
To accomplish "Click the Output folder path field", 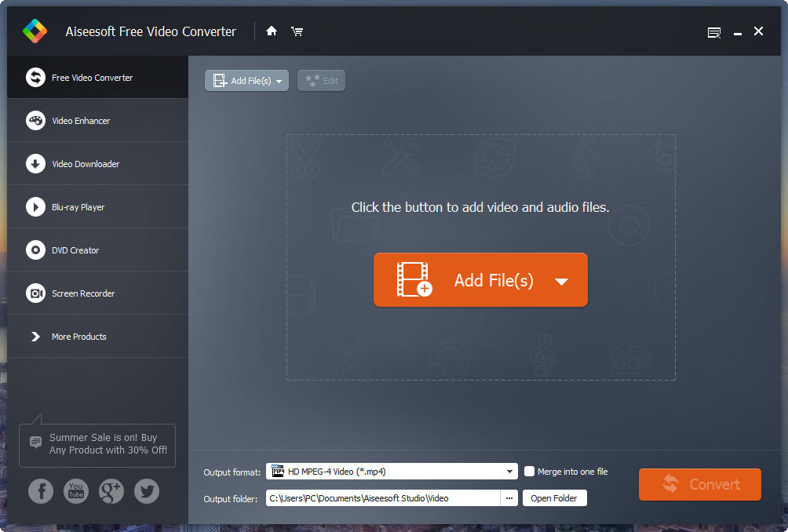I will pos(383,498).
